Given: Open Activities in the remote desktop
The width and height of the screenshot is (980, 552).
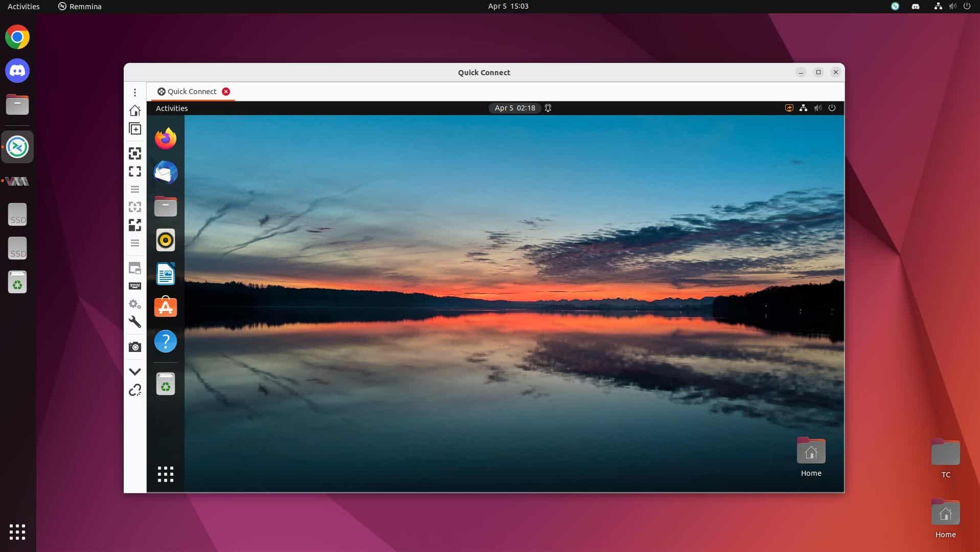Looking at the screenshot, I should (171, 108).
